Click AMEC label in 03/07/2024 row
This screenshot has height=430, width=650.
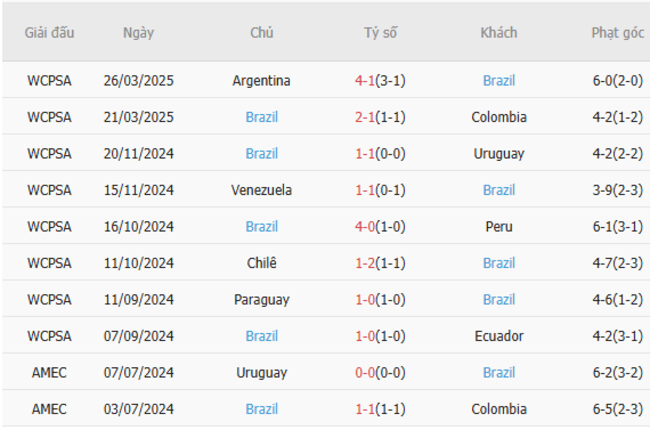[x=49, y=409]
